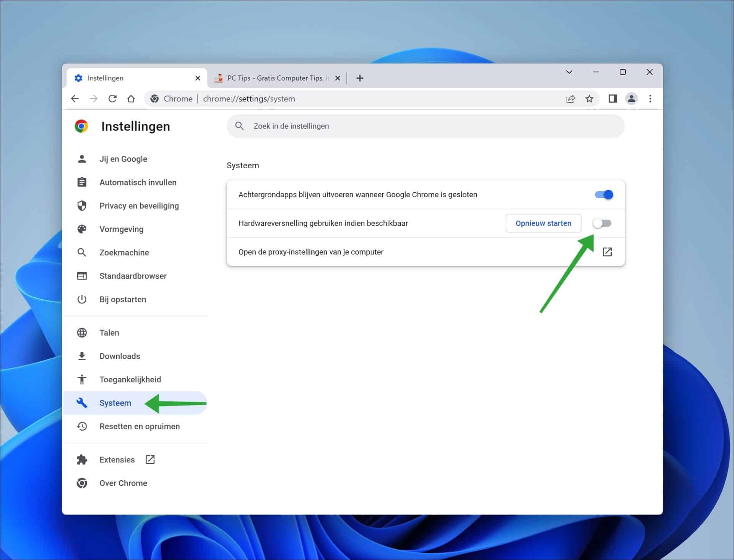This screenshot has width=734, height=560.
Task: Open the Chrome three-dot menu
Action: 650,99
